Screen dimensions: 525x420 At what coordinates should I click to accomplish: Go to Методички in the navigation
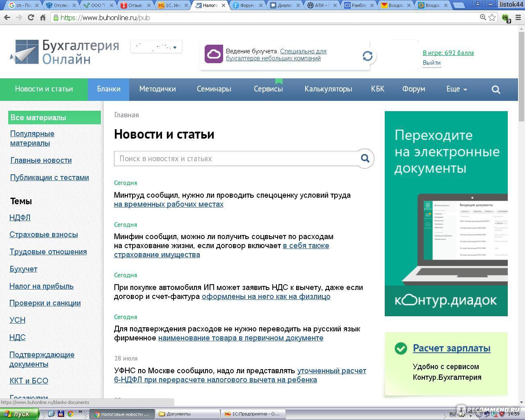(x=157, y=89)
